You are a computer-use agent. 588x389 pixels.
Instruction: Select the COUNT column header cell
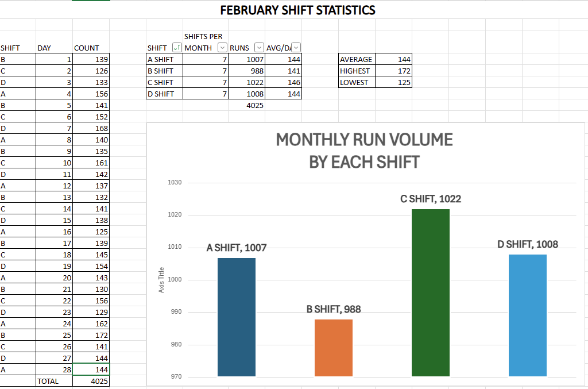[91, 48]
